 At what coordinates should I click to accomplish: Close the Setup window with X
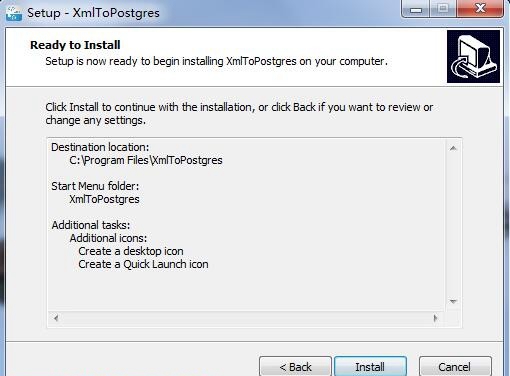pos(480,9)
